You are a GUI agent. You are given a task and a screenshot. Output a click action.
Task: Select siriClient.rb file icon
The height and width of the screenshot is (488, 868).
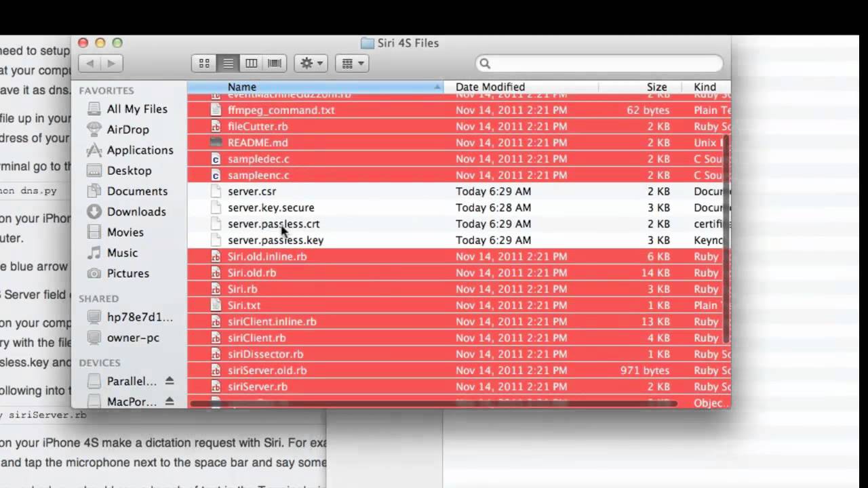coord(216,338)
